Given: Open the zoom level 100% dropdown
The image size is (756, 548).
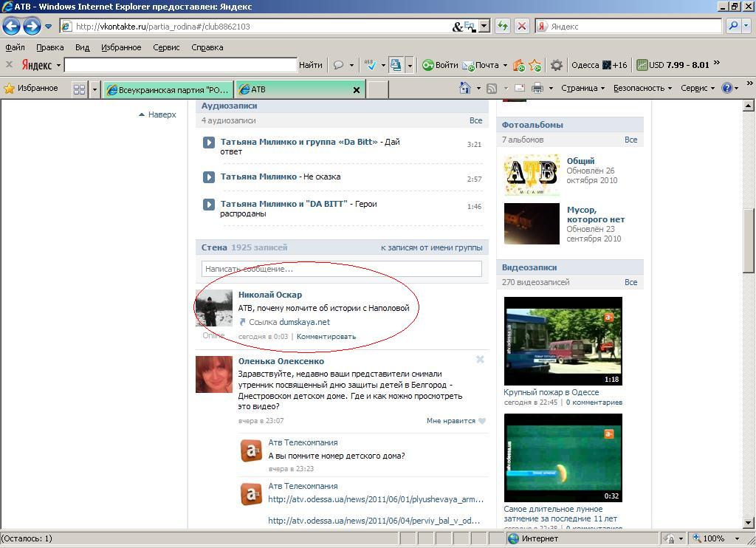Looking at the screenshot, I should click(718, 538).
